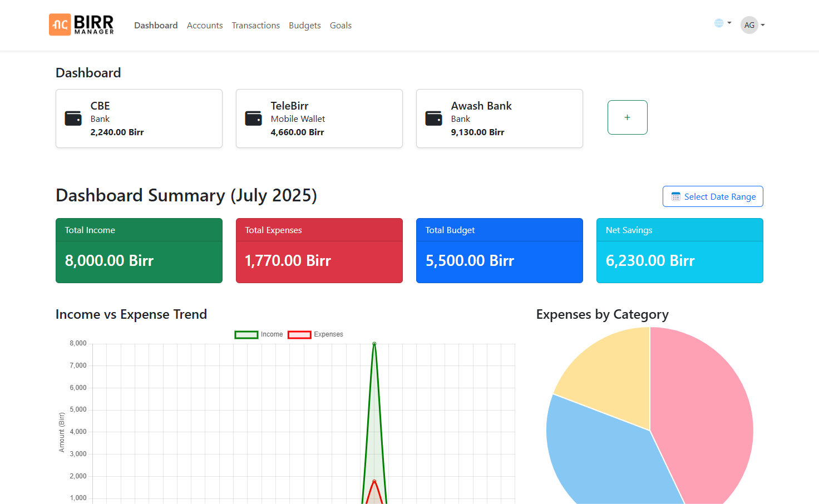The image size is (819, 504).
Task: Click the Birr Manager logo
Action: pos(81,25)
